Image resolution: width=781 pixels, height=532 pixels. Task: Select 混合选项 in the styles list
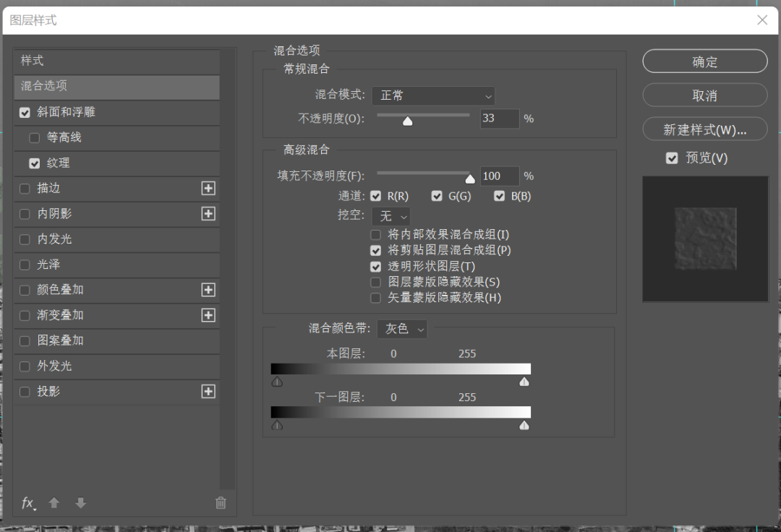116,86
